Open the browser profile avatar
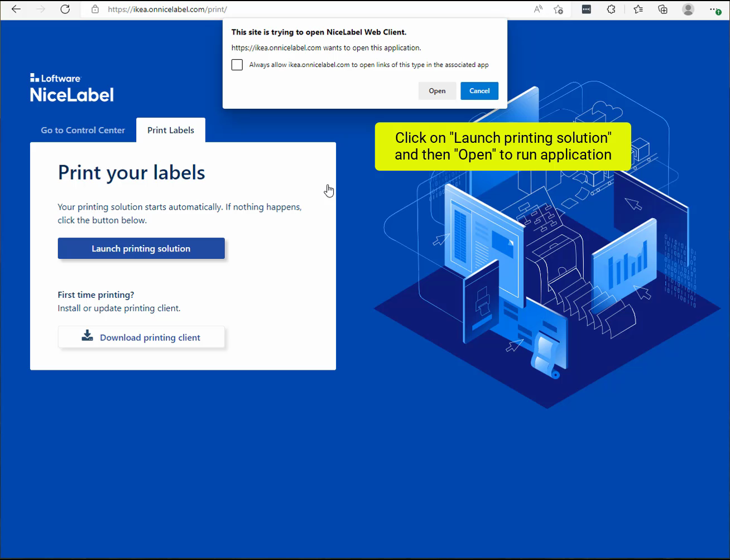 (x=688, y=9)
